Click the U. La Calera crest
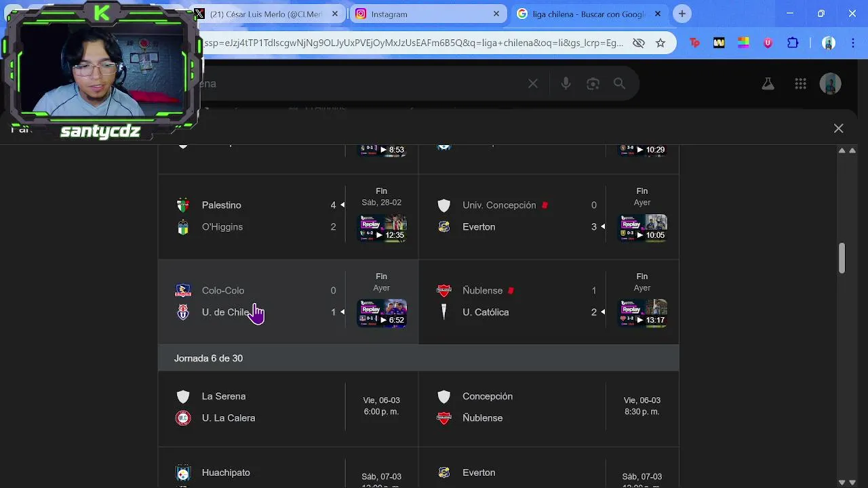This screenshot has height=488, width=868. point(182,418)
